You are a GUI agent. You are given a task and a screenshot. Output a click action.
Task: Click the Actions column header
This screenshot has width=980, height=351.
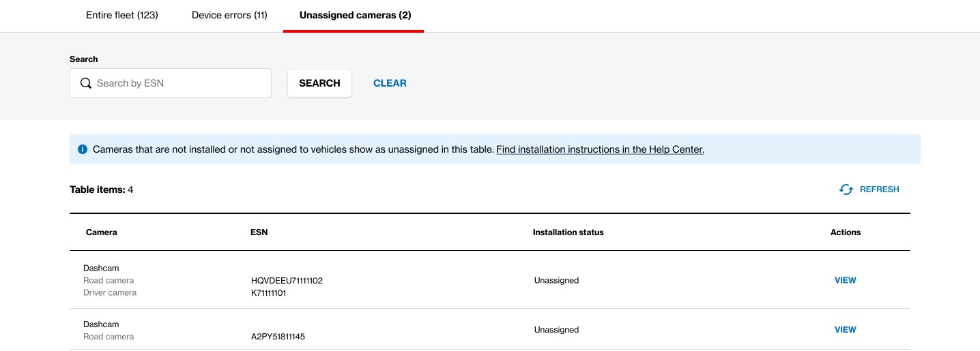coord(846,232)
